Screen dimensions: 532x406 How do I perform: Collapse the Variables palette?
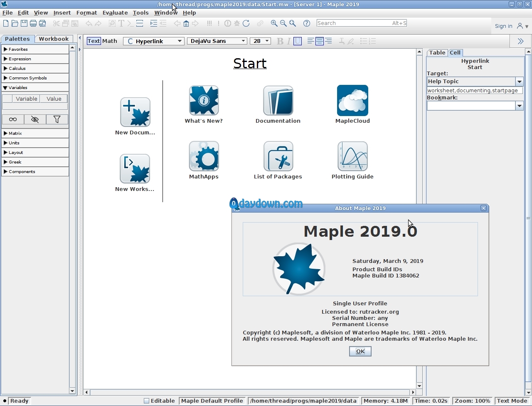point(35,87)
